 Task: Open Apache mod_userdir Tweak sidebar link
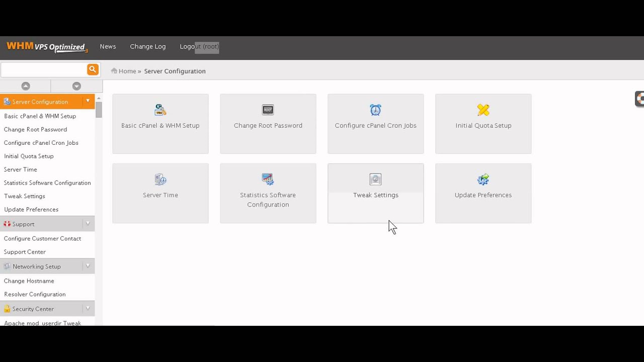[x=42, y=323]
